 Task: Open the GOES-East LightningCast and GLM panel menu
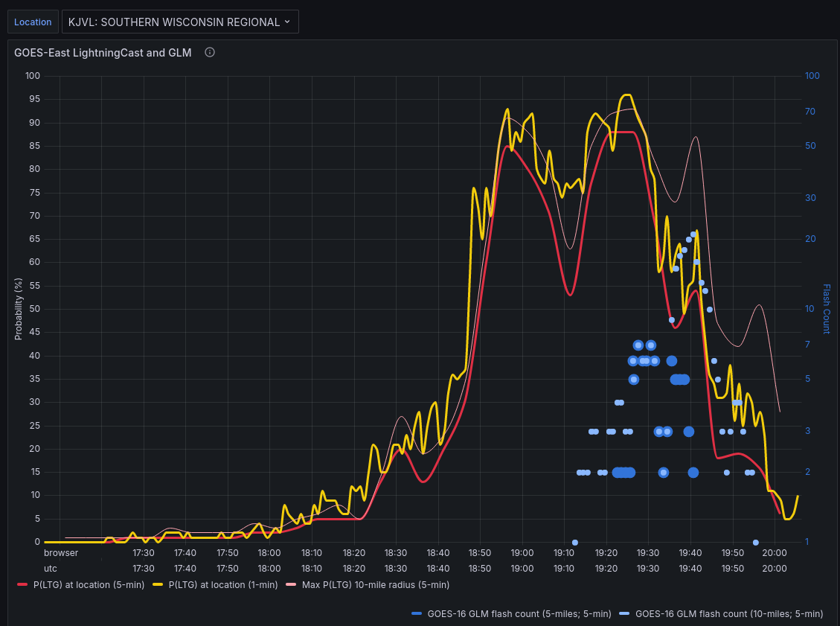point(103,52)
